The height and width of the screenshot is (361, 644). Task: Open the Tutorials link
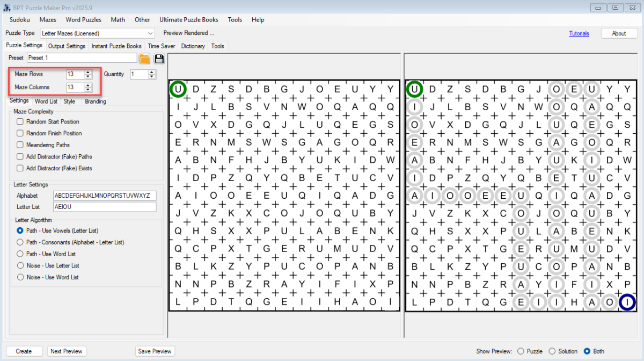pos(579,33)
